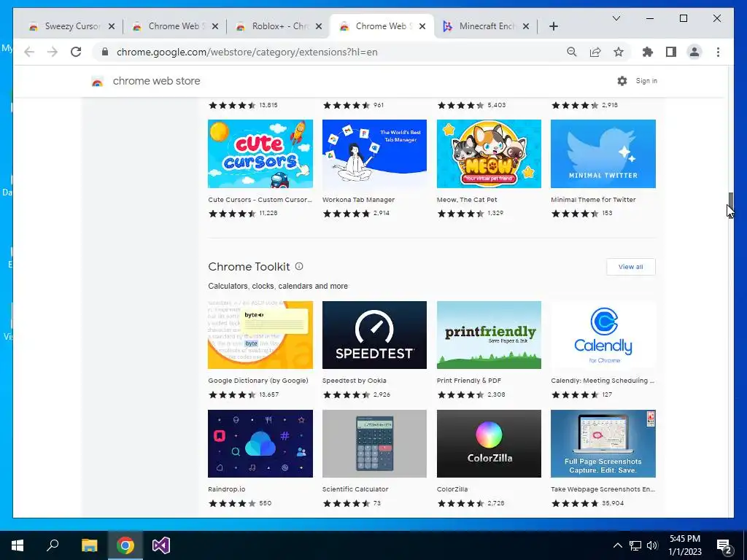The height and width of the screenshot is (560, 747).
Task: Open Chrome Web Store settings gear
Action: pyautogui.click(x=622, y=81)
